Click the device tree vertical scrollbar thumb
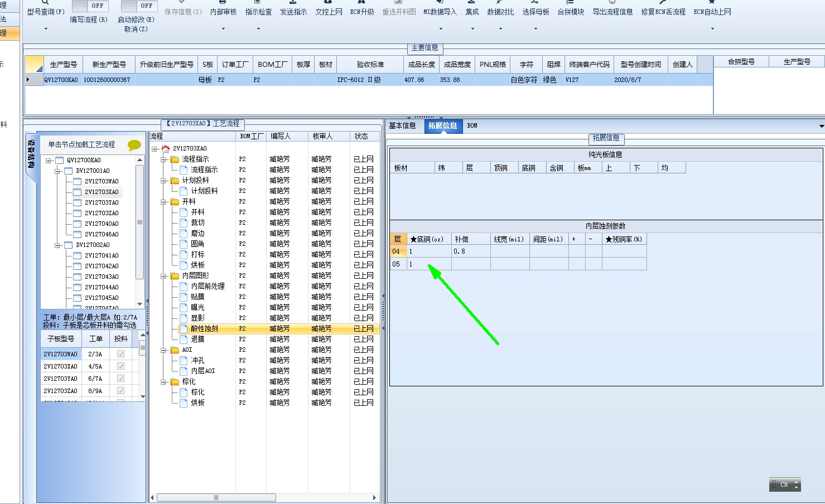Image resolution: width=825 pixels, height=504 pixels. click(x=139, y=222)
